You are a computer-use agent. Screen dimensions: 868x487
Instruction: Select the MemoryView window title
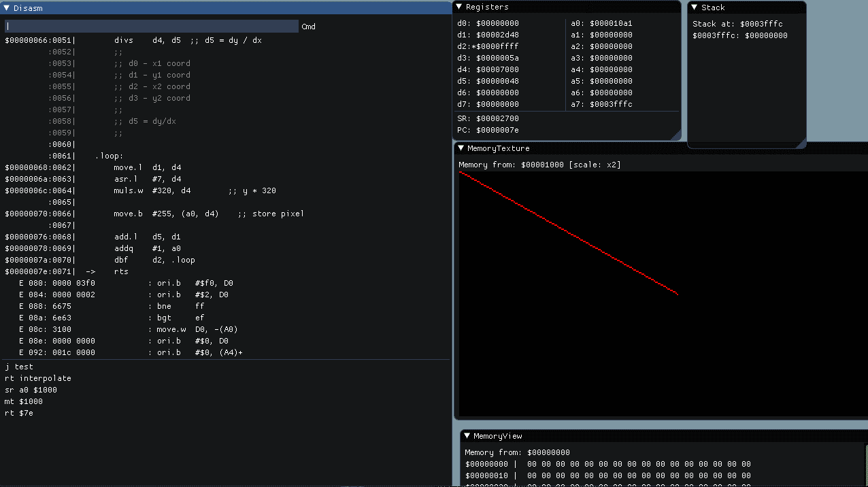[498, 436]
